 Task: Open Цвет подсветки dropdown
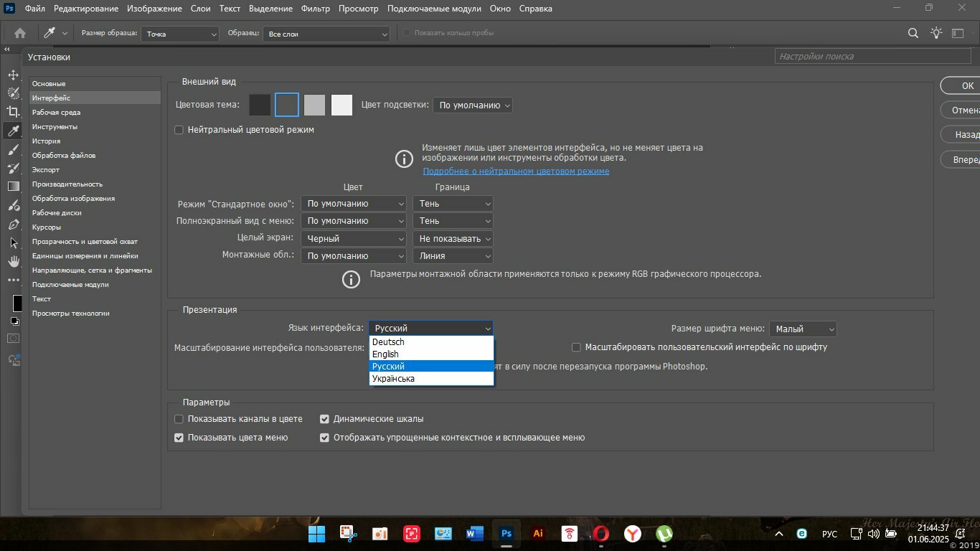[x=473, y=105]
